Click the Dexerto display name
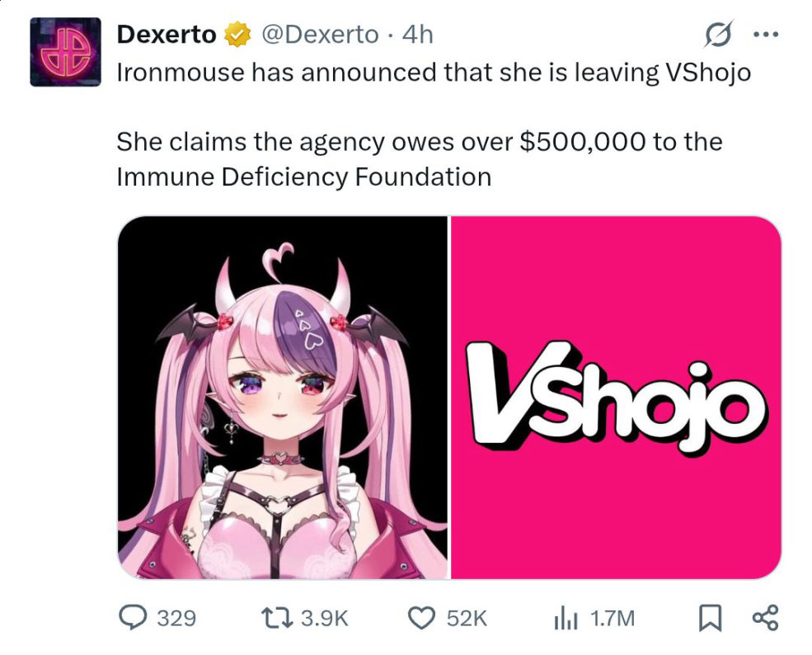 click(x=167, y=35)
